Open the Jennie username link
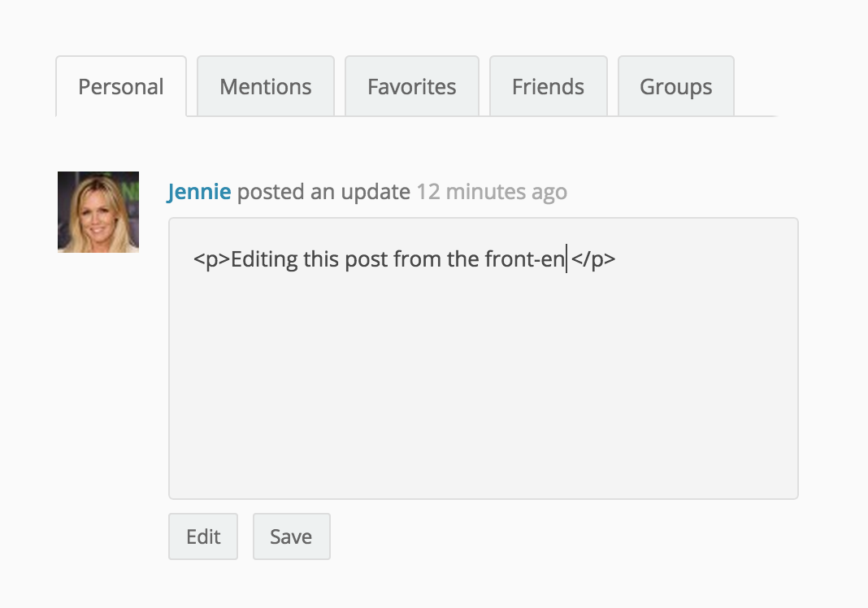The width and height of the screenshot is (868, 608). (199, 192)
